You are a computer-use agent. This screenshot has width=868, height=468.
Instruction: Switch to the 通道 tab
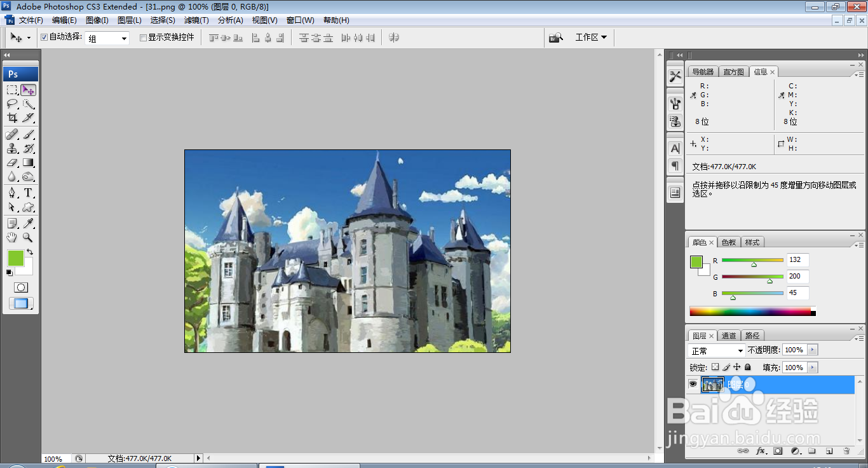pos(729,336)
